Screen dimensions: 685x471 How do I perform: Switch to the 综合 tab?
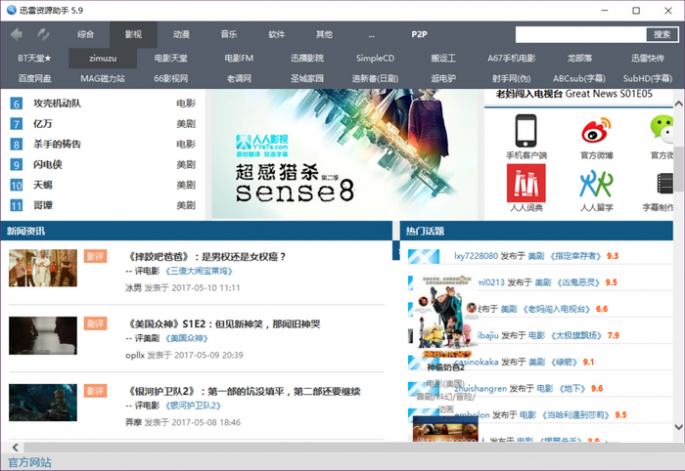click(86, 34)
